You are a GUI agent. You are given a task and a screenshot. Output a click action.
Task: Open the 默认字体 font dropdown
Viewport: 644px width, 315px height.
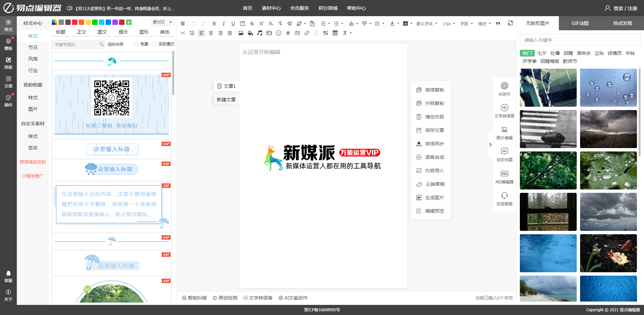[x=427, y=24]
